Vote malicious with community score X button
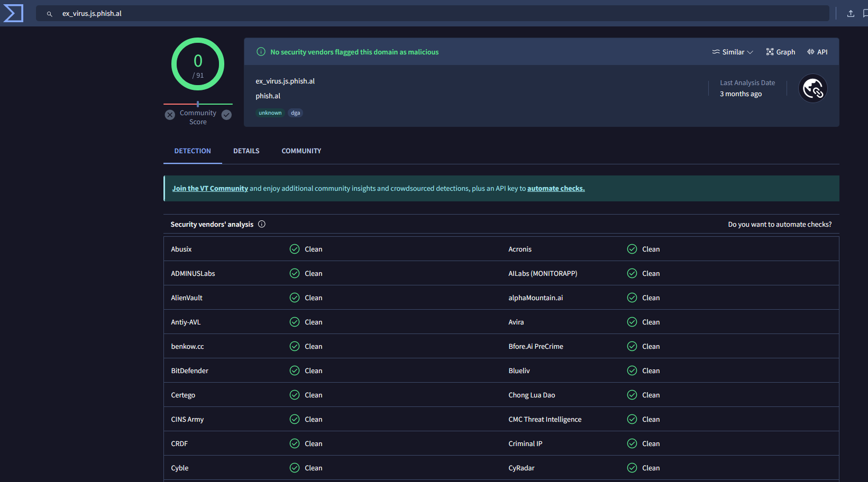The image size is (868, 482). click(x=170, y=115)
